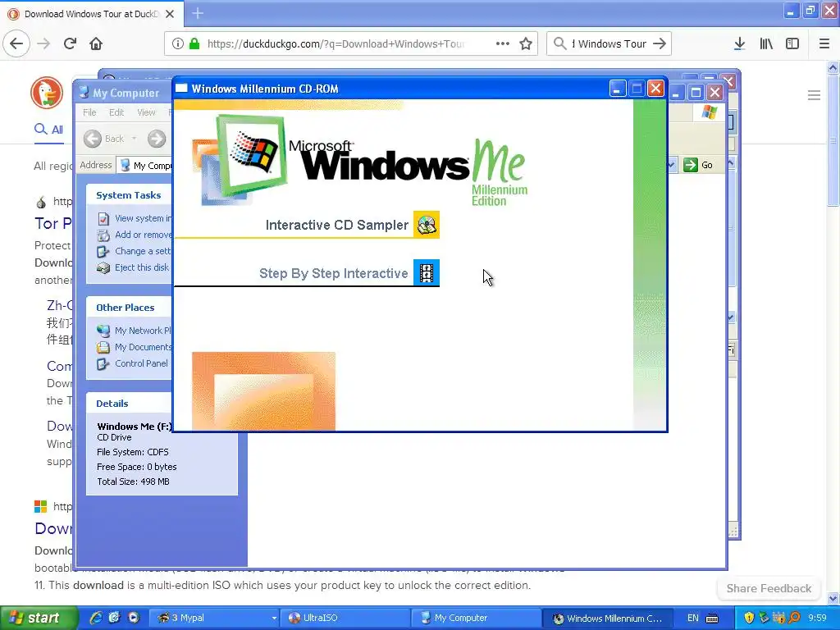
Task: Click Back button in My Computer toolbar
Action: 104,139
